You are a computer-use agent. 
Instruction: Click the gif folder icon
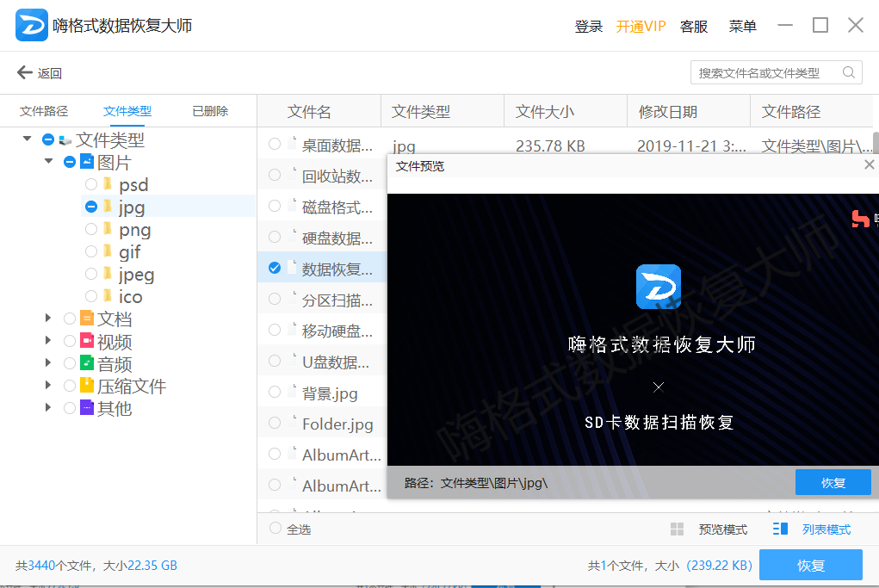tap(108, 251)
